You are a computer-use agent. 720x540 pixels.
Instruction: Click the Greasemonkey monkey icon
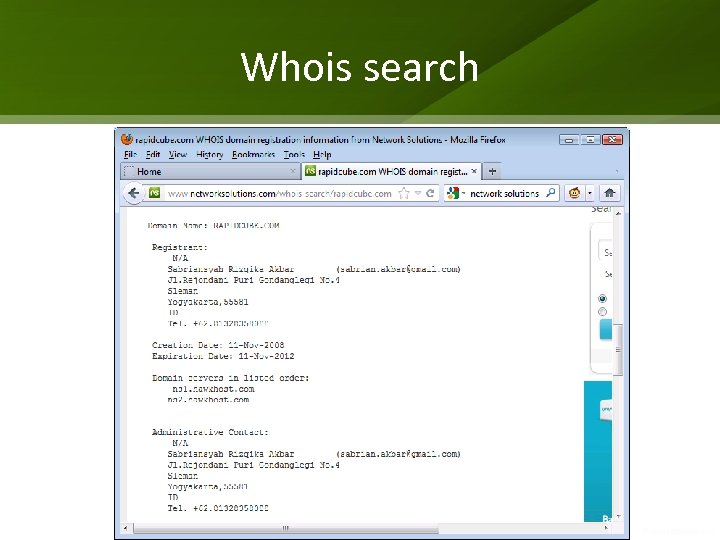574,193
